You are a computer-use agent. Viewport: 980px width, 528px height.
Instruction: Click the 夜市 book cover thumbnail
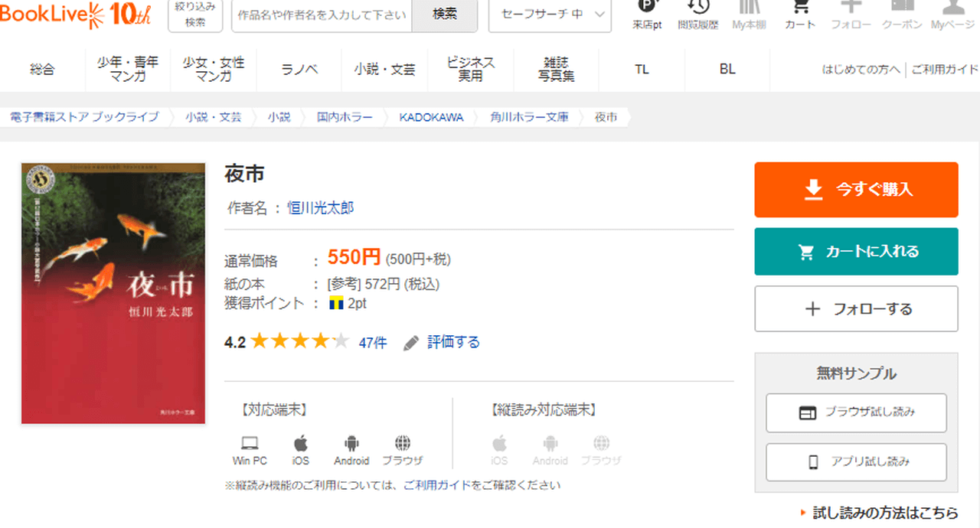pyautogui.click(x=113, y=293)
